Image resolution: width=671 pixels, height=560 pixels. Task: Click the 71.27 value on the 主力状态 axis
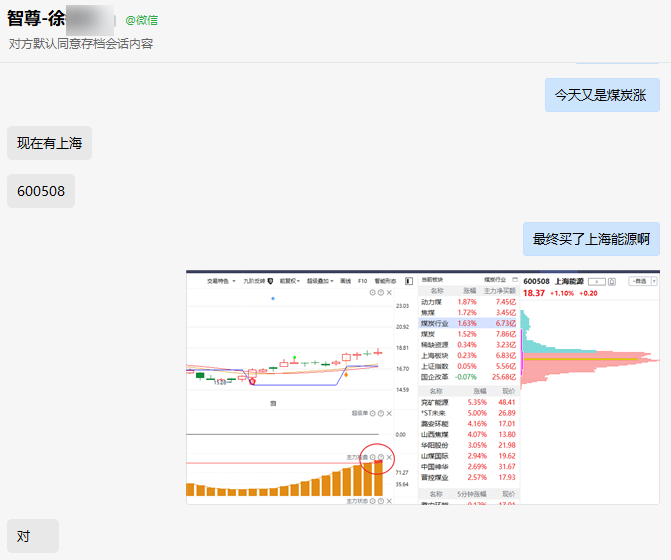(x=402, y=472)
